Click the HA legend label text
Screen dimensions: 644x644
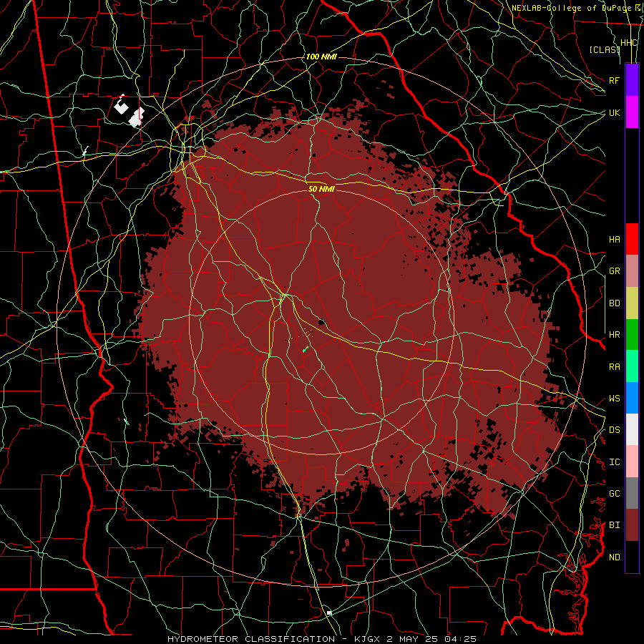tap(615, 240)
